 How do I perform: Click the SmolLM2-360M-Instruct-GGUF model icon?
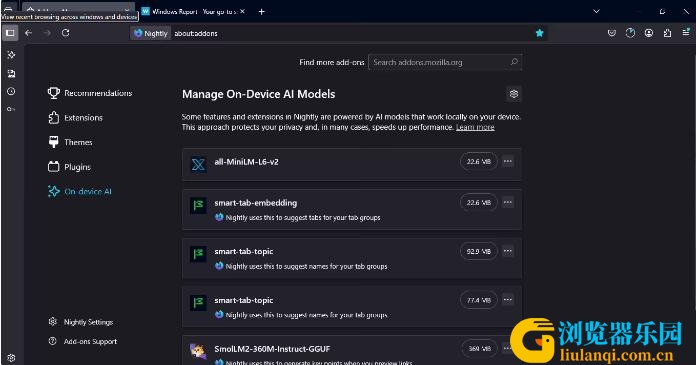198,351
